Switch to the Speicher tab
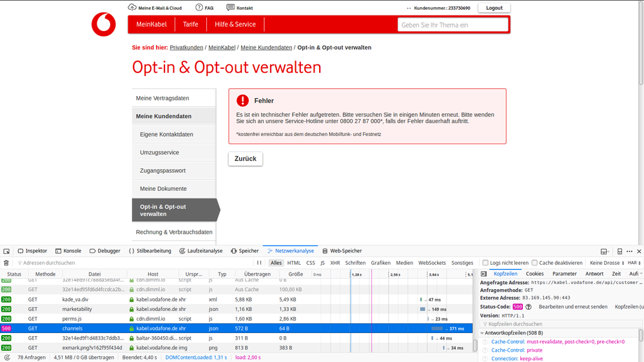 [x=245, y=251]
